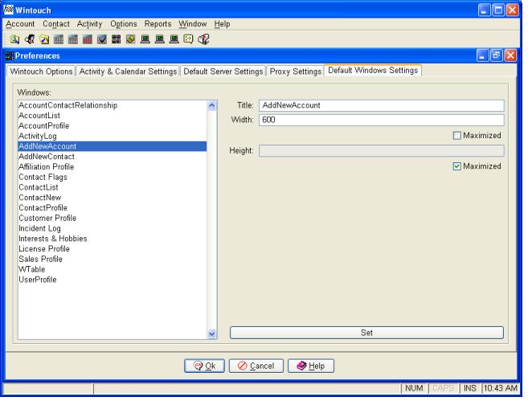Image resolution: width=532 pixels, height=405 pixels.
Task: Click the leftmost of three computer icons
Action: coord(145,39)
